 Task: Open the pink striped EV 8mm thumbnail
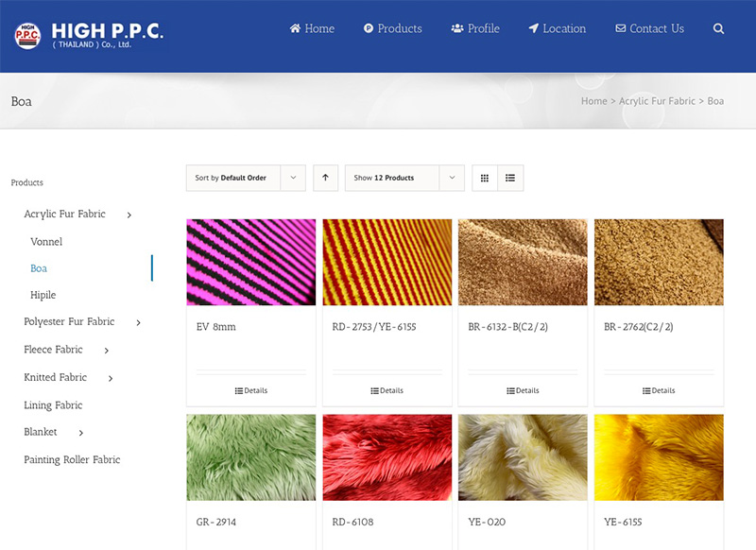tap(250, 263)
